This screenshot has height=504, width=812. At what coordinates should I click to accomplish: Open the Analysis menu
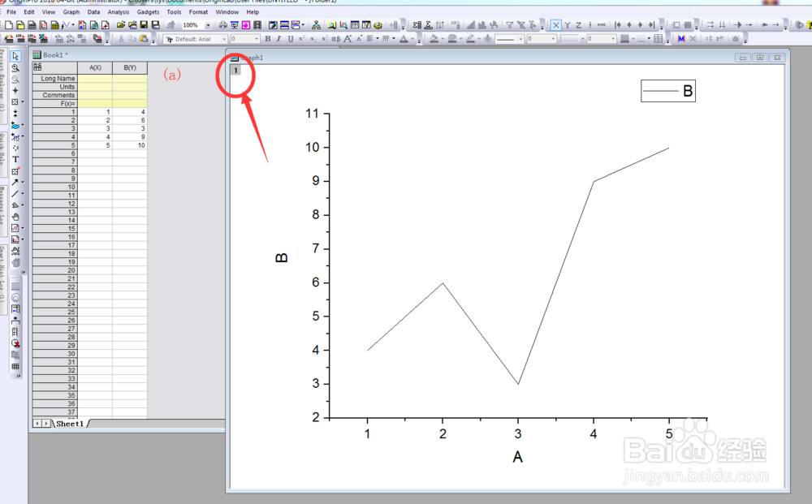pos(119,12)
